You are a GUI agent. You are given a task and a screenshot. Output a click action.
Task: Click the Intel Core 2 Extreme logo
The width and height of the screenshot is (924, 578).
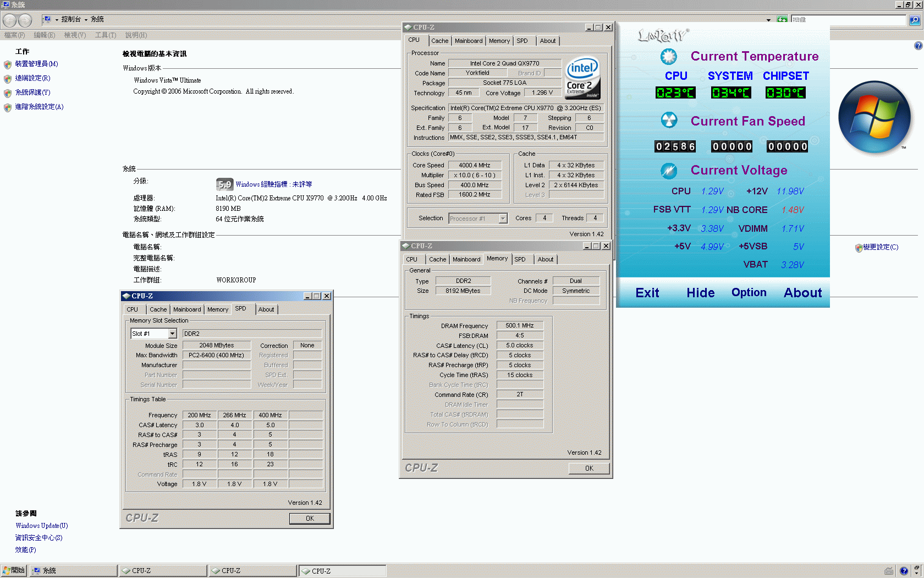click(x=582, y=78)
